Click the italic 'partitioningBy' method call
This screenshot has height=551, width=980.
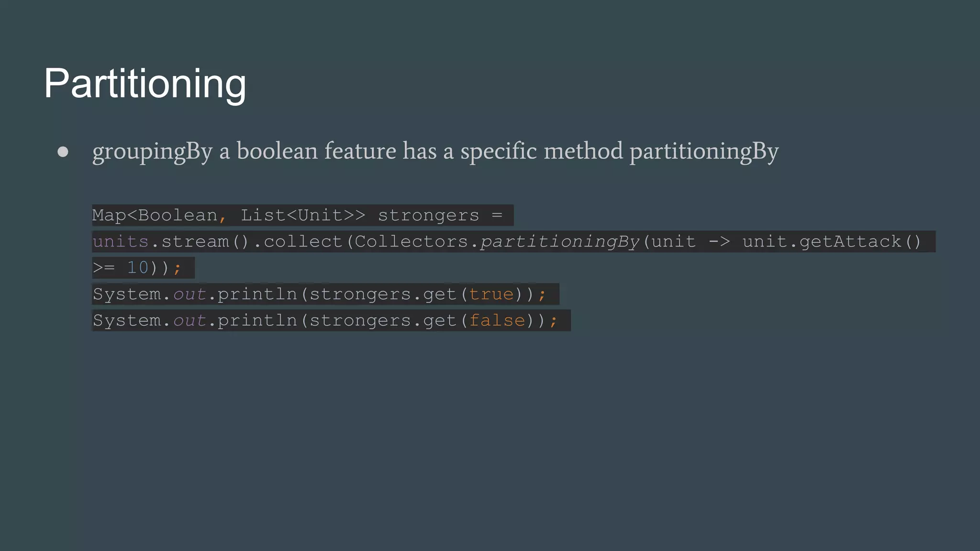[x=560, y=242]
